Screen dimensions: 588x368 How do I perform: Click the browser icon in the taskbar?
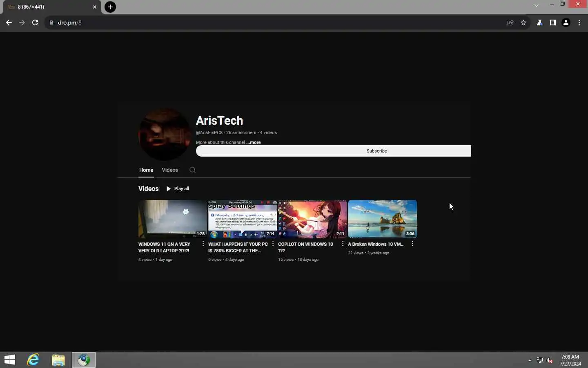click(84, 360)
